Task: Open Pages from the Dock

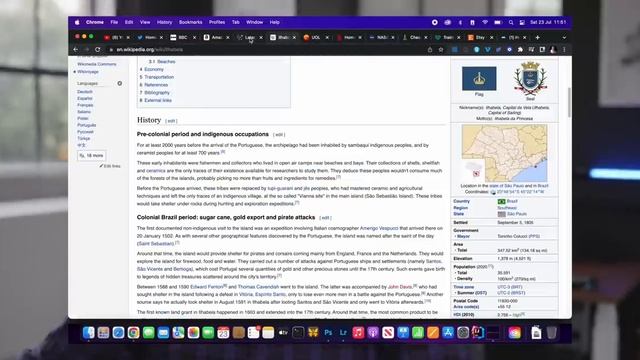Action: [433, 333]
